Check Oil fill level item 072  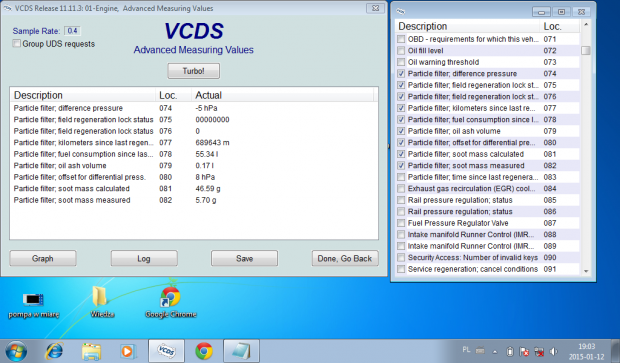tap(401, 51)
